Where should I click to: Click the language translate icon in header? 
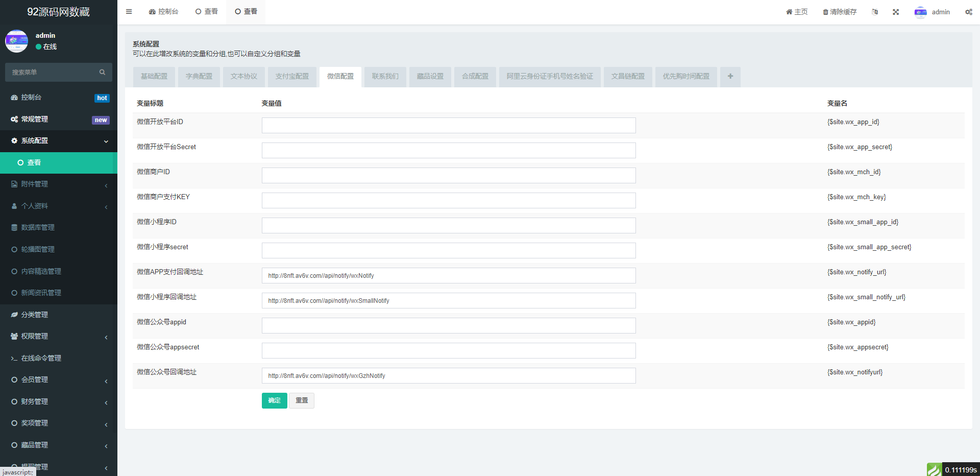tap(875, 12)
